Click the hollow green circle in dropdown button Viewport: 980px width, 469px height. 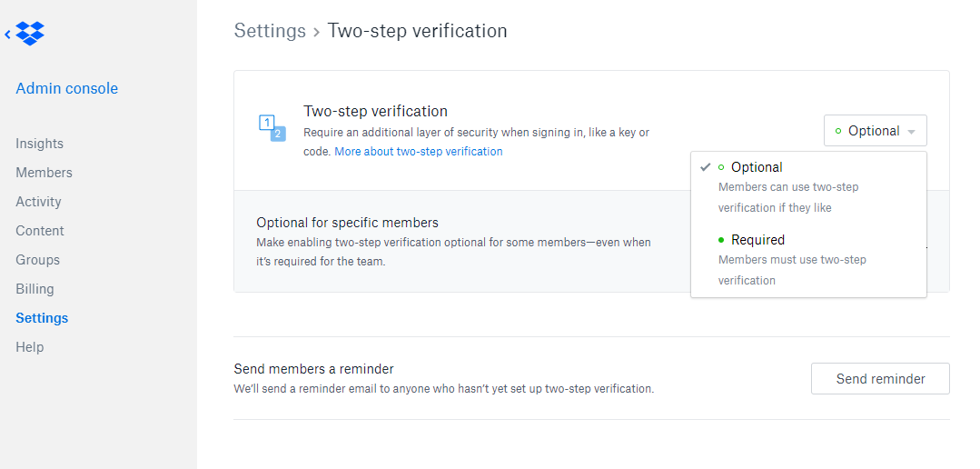coord(838,131)
